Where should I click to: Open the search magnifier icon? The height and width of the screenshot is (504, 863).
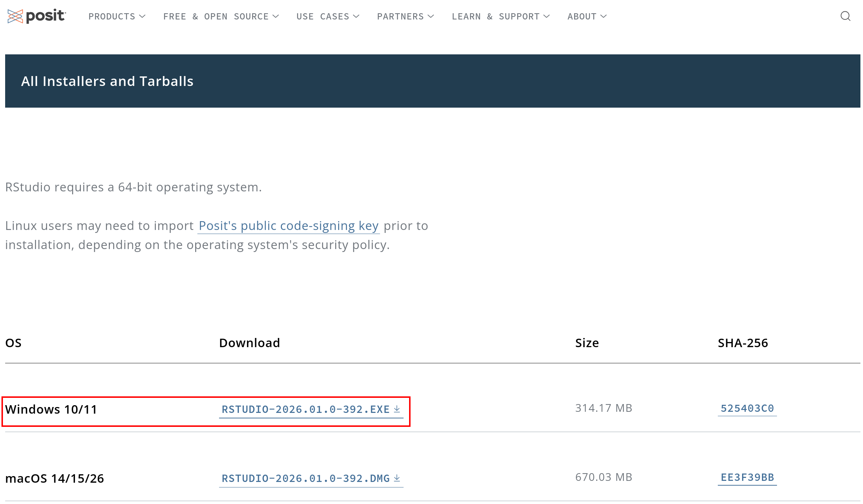pyautogui.click(x=845, y=16)
